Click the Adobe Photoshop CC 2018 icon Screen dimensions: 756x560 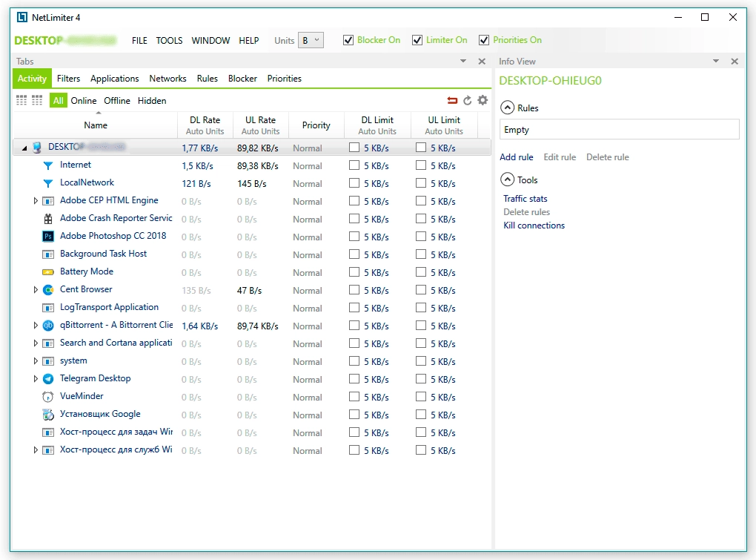[47, 237]
